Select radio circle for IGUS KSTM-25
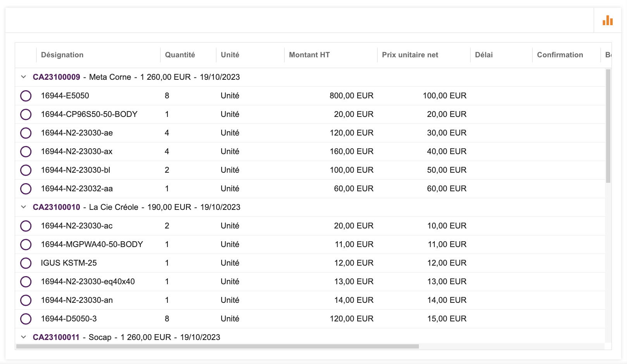 [x=26, y=263]
